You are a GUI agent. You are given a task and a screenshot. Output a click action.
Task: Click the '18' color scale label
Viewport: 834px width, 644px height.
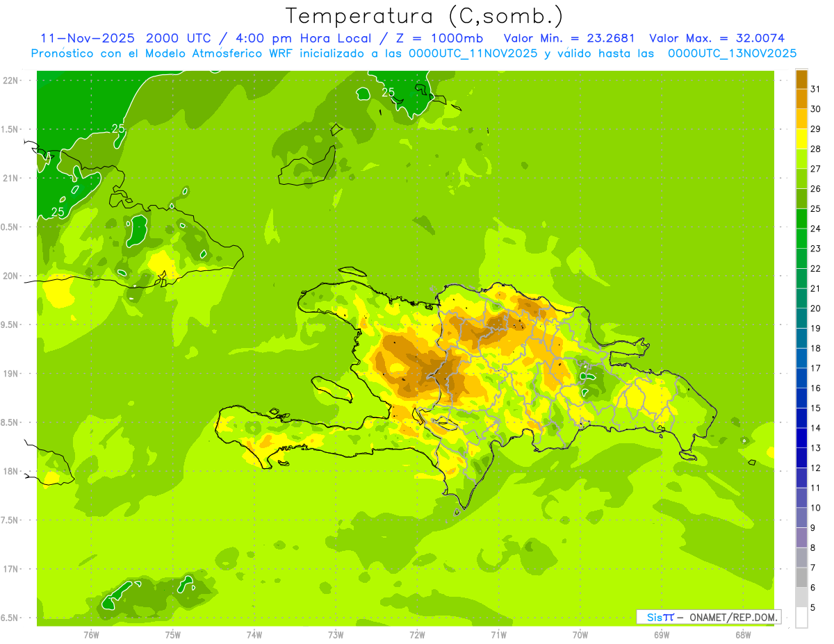tap(815, 349)
